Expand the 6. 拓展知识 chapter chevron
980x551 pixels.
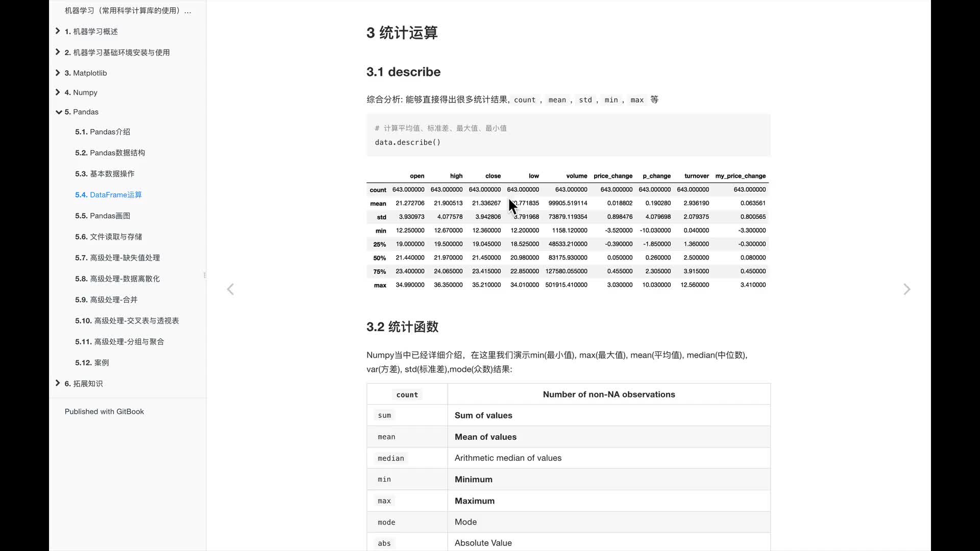click(58, 383)
